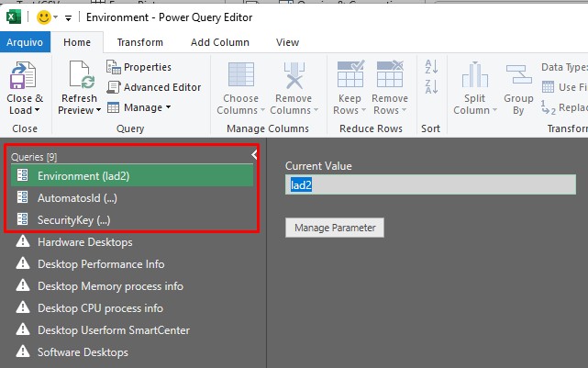
Task: Click the Replace Values icon
Action: 549,107
